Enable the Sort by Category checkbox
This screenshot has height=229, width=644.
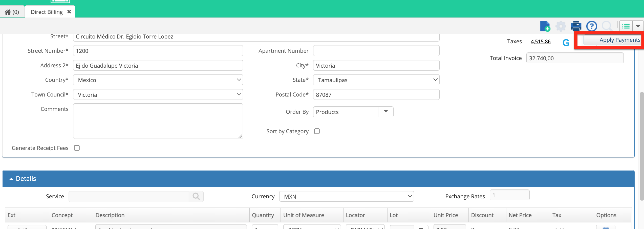317,131
